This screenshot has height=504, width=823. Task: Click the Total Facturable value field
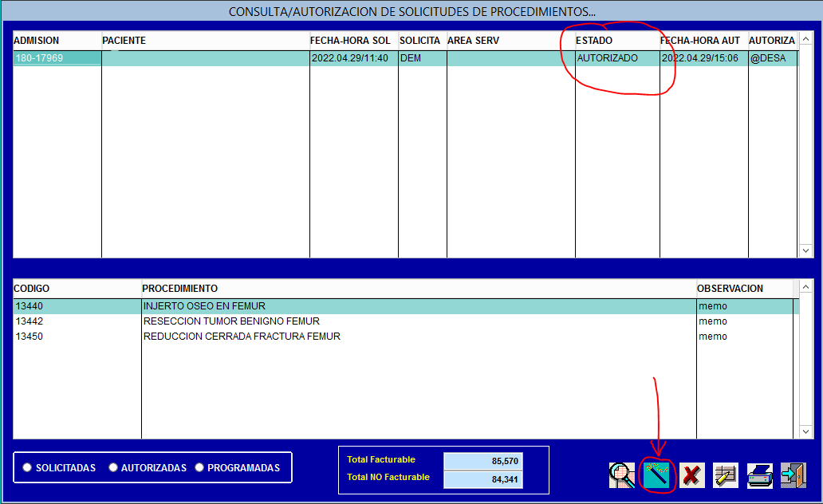(483, 461)
